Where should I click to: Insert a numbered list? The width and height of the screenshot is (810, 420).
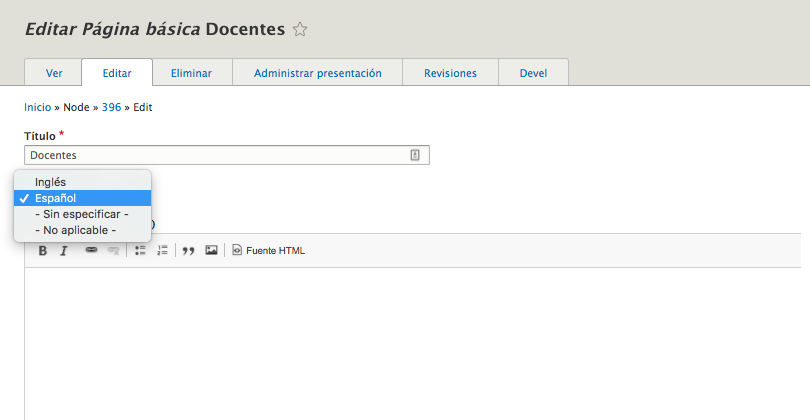point(162,251)
